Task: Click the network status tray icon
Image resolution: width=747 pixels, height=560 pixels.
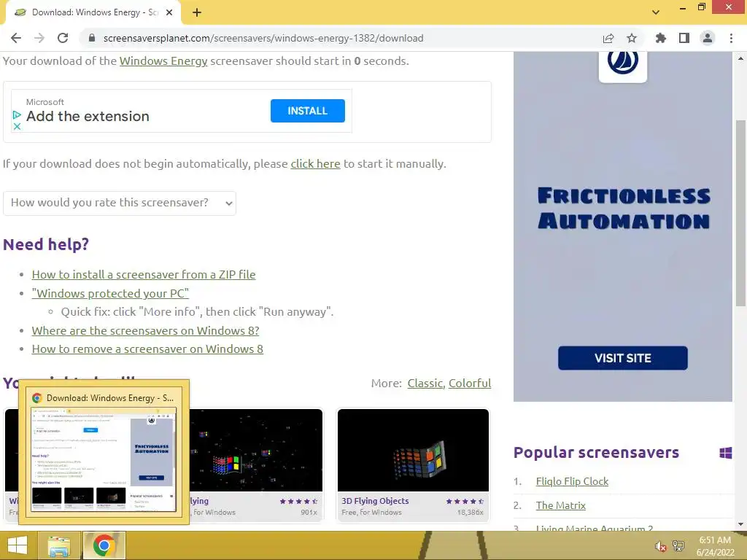Action: pyautogui.click(x=678, y=545)
